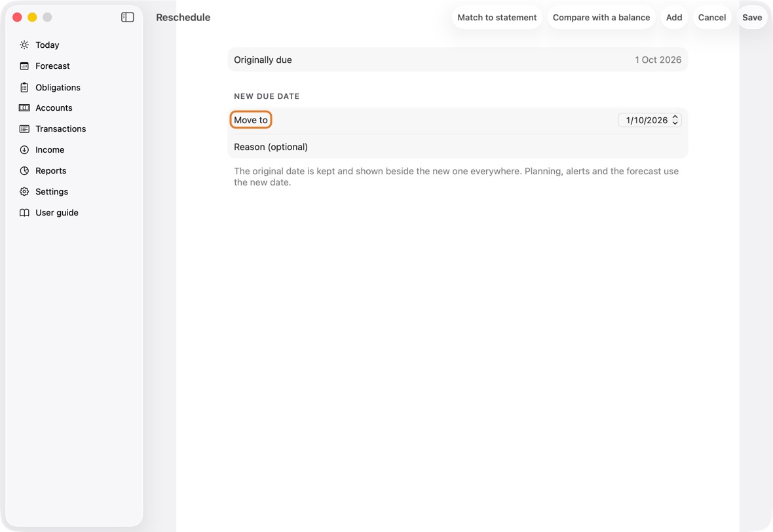
Task: Click the User guide book icon
Action: coord(24,212)
